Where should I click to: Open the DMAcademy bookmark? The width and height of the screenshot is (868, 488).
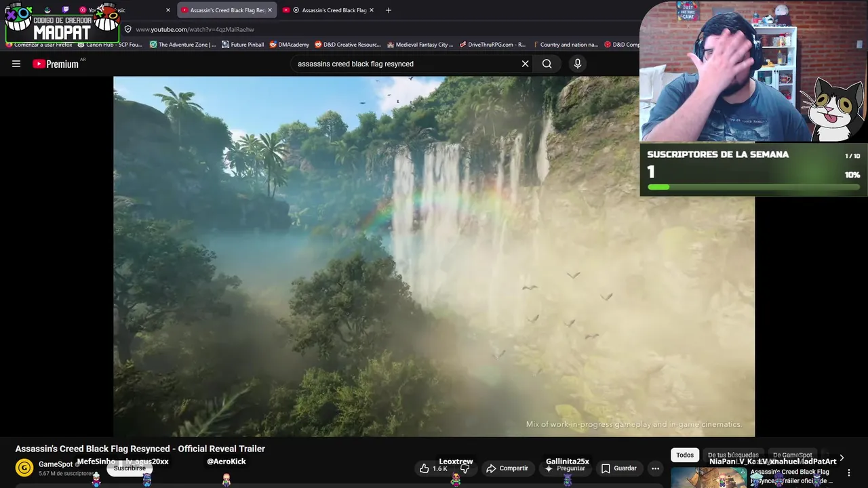pos(289,45)
